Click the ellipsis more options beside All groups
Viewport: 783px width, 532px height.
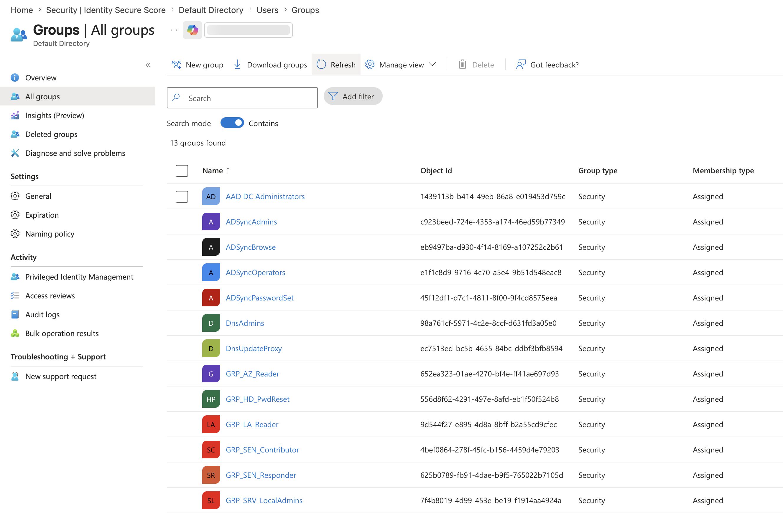tap(174, 30)
